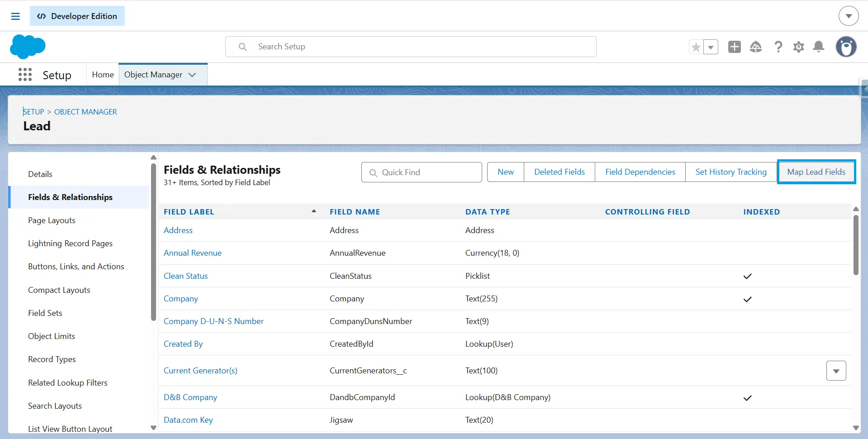Screen dimensions: 868x439
Task: Open Compact Layouts in the sidebar
Action: [x=59, y=290]
